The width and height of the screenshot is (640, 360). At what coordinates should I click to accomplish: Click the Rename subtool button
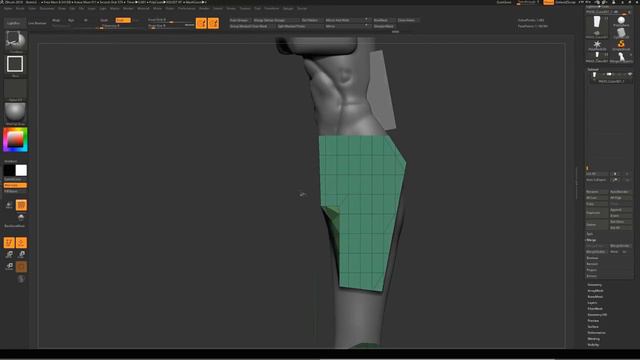pyautogui.click(x=597, y=192)
